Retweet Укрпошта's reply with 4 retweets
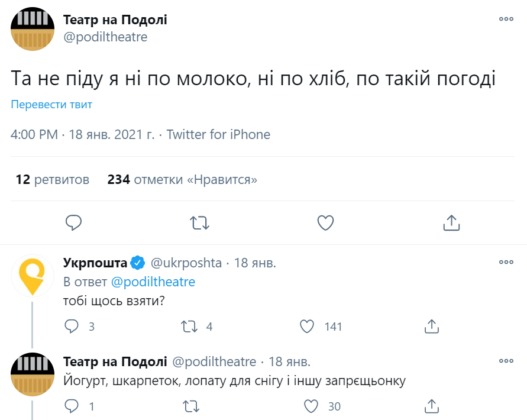 tap(189, 326)
